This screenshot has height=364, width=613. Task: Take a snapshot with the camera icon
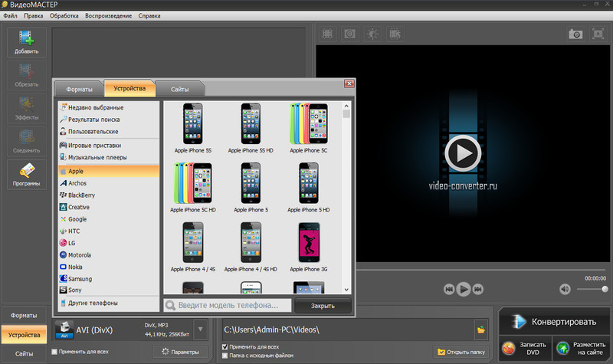click(575, 34)
